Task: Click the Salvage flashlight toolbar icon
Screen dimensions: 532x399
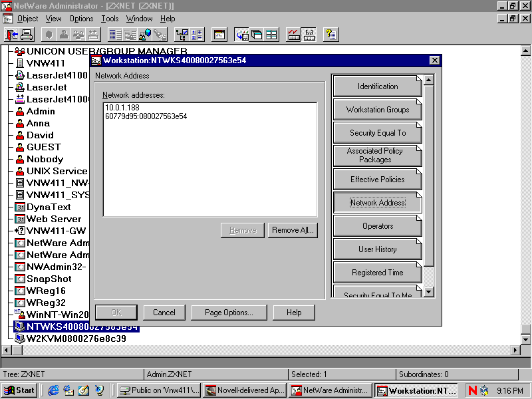Action: [x=160, y=35]
